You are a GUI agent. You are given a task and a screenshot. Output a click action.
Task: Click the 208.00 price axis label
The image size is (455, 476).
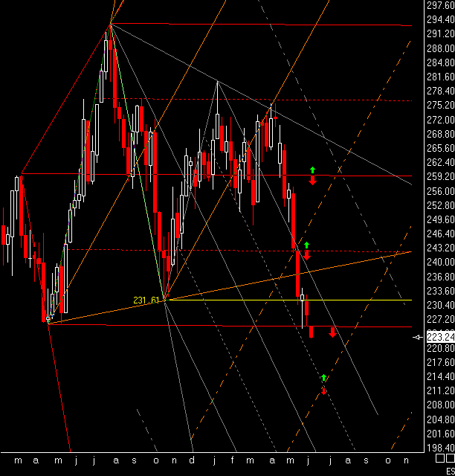(440, 405)
